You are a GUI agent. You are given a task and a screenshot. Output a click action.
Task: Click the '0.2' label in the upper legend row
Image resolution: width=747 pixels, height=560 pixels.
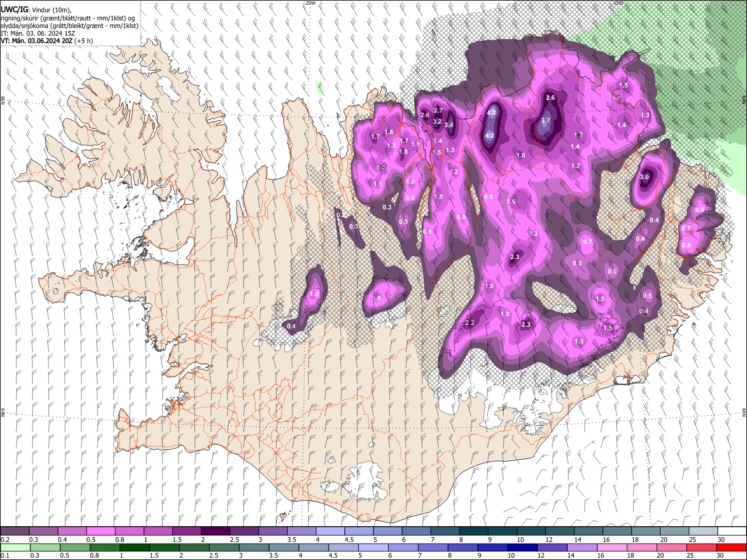5,540
